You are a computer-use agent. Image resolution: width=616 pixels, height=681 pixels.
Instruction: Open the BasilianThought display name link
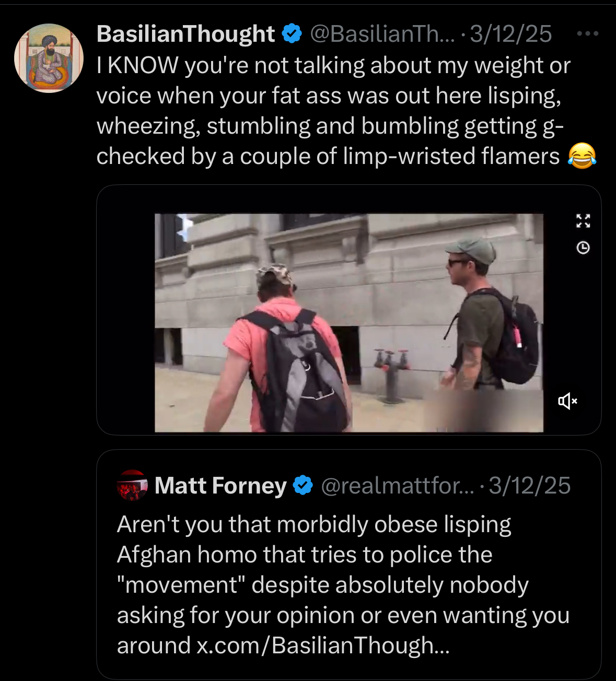pyautogui.click(x=185, y=34)
